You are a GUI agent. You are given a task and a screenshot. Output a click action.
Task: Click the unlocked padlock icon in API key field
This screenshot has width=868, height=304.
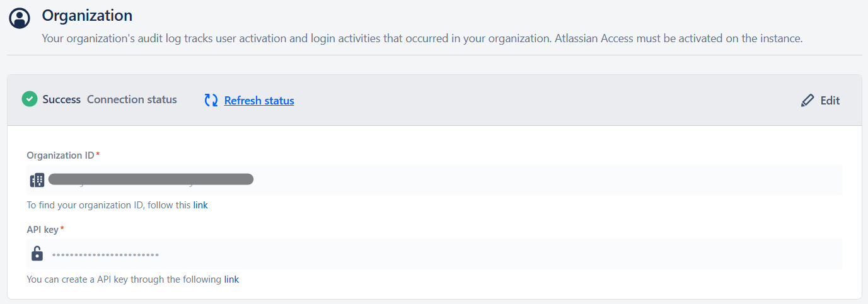37,254
